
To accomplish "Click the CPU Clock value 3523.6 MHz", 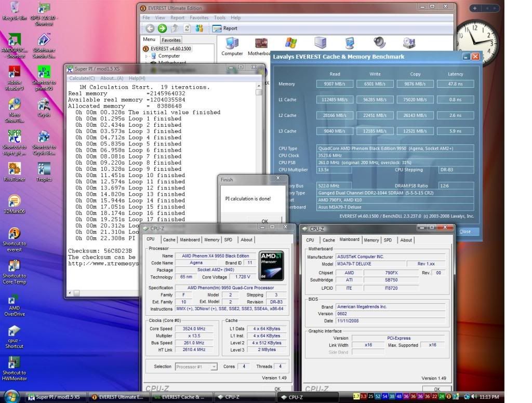I will point(395,156).
